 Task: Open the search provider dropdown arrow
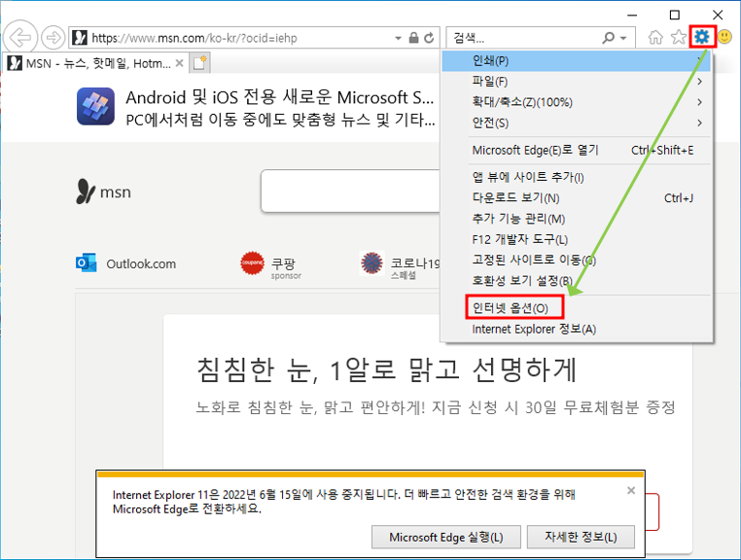click(623, 38)
